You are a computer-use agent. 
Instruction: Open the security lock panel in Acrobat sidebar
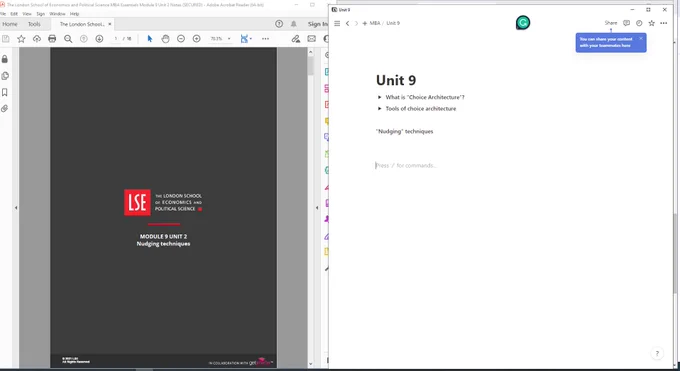pos(5,59)
